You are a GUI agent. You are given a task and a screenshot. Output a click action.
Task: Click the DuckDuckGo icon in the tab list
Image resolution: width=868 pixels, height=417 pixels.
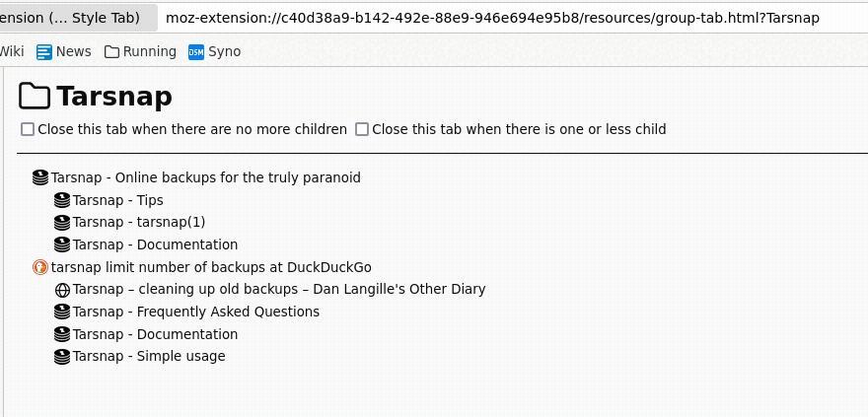[40, 267]
